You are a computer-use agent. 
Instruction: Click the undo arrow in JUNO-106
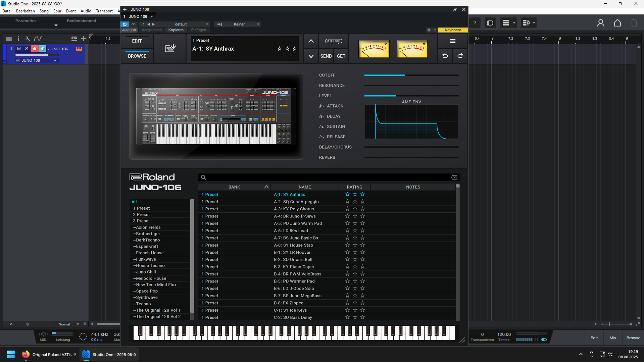pyautogui.click(x=445, y=56)
